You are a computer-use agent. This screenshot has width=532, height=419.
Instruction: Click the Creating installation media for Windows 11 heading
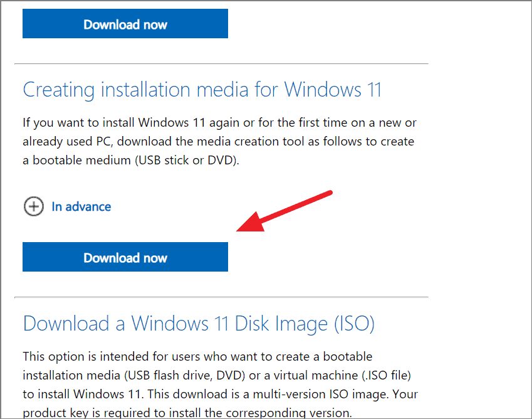click(x=202, y=90)
